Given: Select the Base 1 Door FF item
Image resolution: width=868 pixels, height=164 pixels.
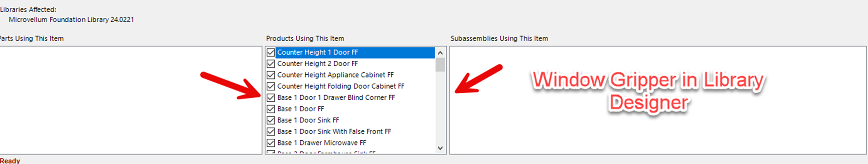Looking at the screenshot, I should point(300,109).
